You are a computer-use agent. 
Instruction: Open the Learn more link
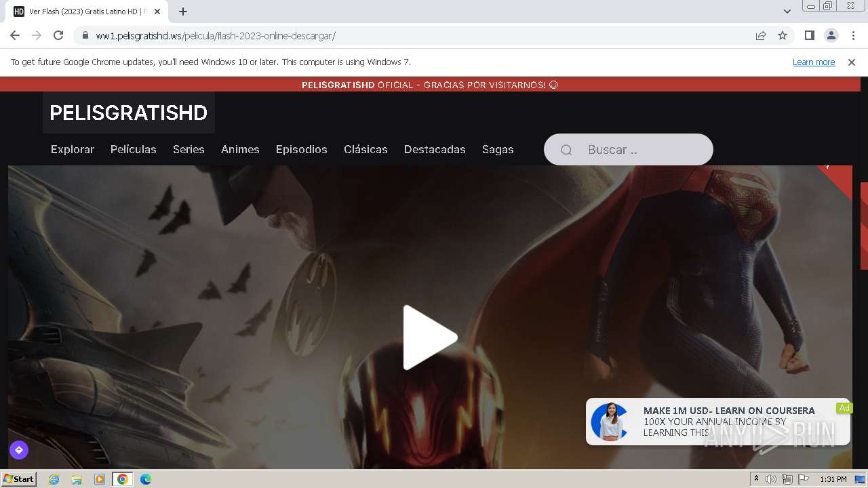click(x=814, y=62)
